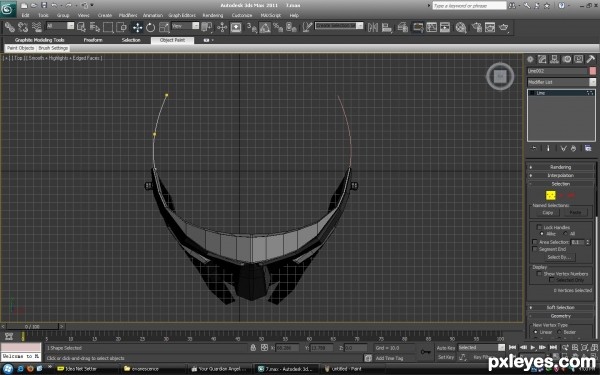The width and height of the screenshot is (600, 375).
Task: Toggle the Percent Snap icon
Action: pyautogui.click(x=278, y=27)
